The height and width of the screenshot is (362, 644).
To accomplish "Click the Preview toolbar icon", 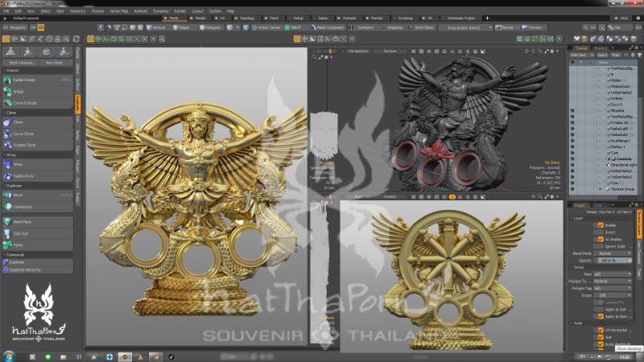I will (x=532, y=27).
